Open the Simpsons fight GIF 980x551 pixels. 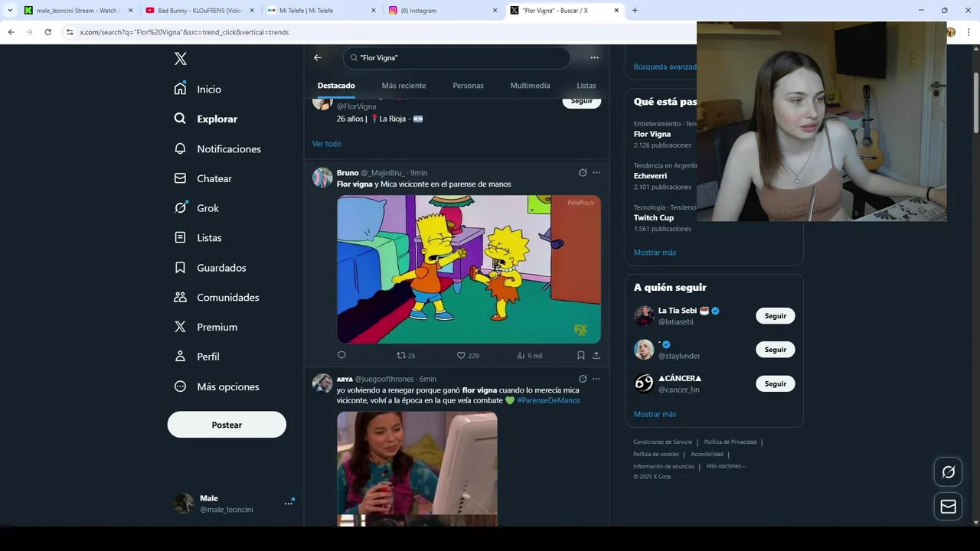pyautogui.click(x=469, y=269)
